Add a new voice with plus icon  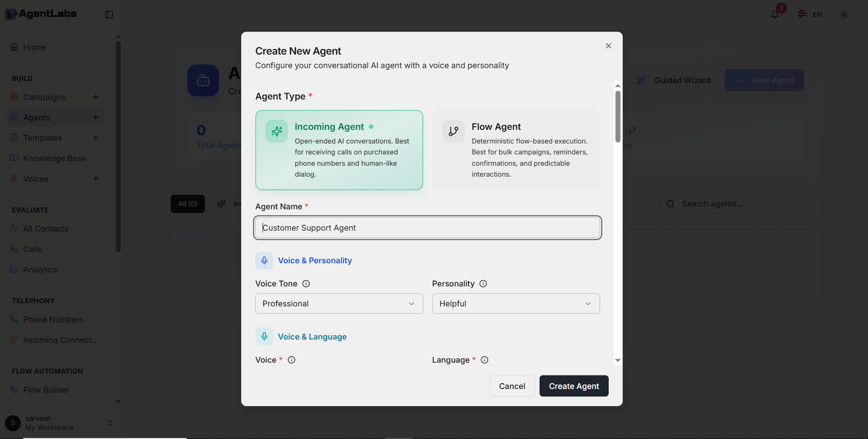coord(95,179)
